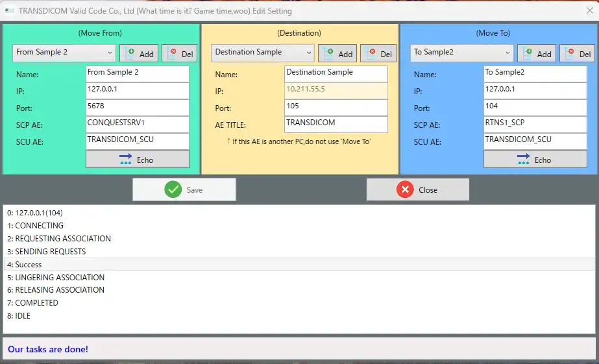Click the Echo button text in Move To

pyautogui.click(x=543, y=160)
